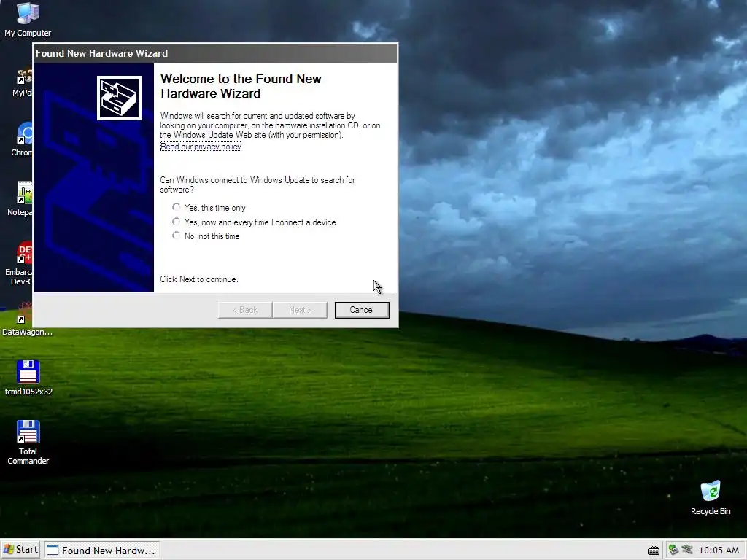Click 'Welcome to the Found New Hardware Wizard' heading
The height and width of the screenshot is (560, 747).
pos(241,86)
